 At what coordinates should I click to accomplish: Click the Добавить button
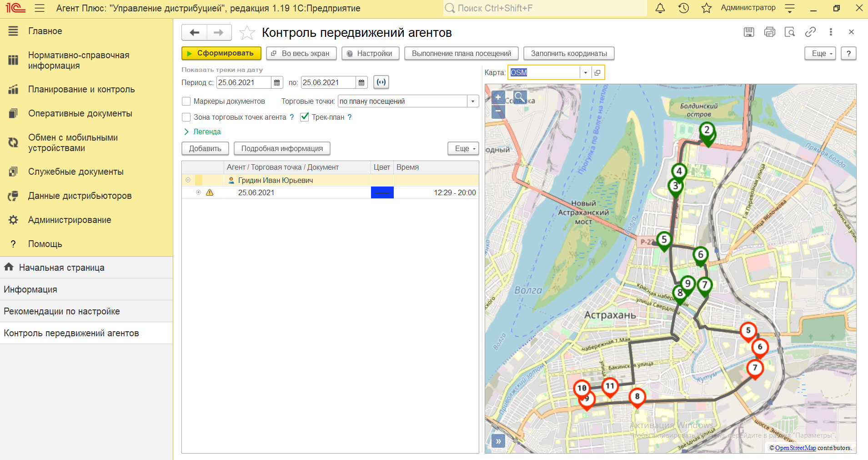coord(205,148)
